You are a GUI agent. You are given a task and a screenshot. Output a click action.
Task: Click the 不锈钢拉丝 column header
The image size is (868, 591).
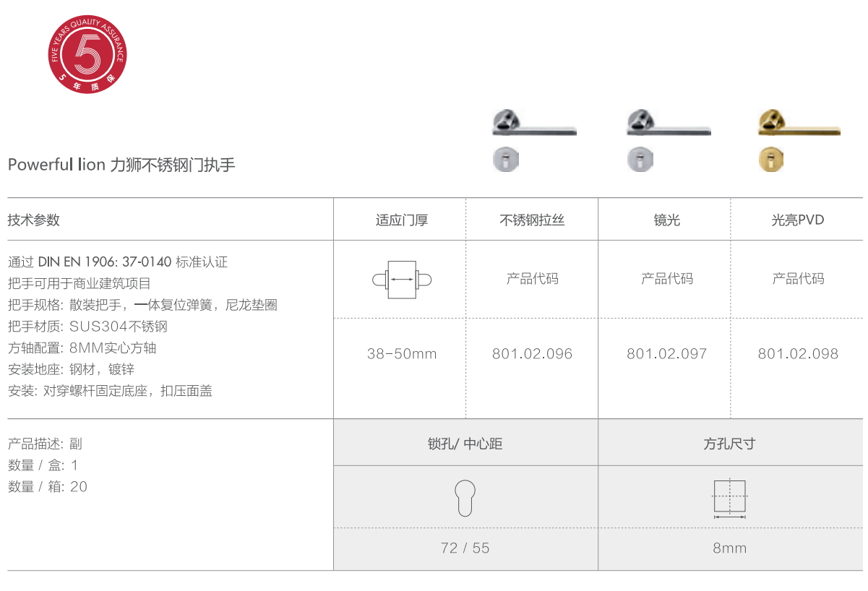point(532,220)
